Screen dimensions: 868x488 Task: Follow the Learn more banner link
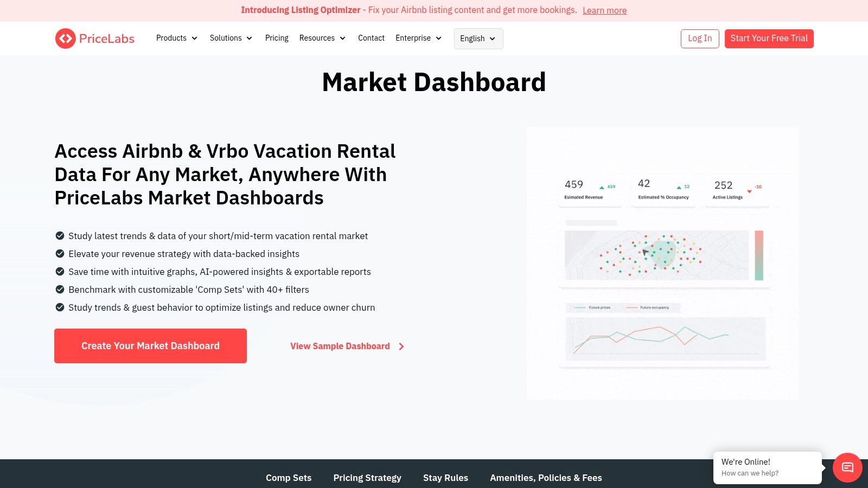(x=604, y=10)
